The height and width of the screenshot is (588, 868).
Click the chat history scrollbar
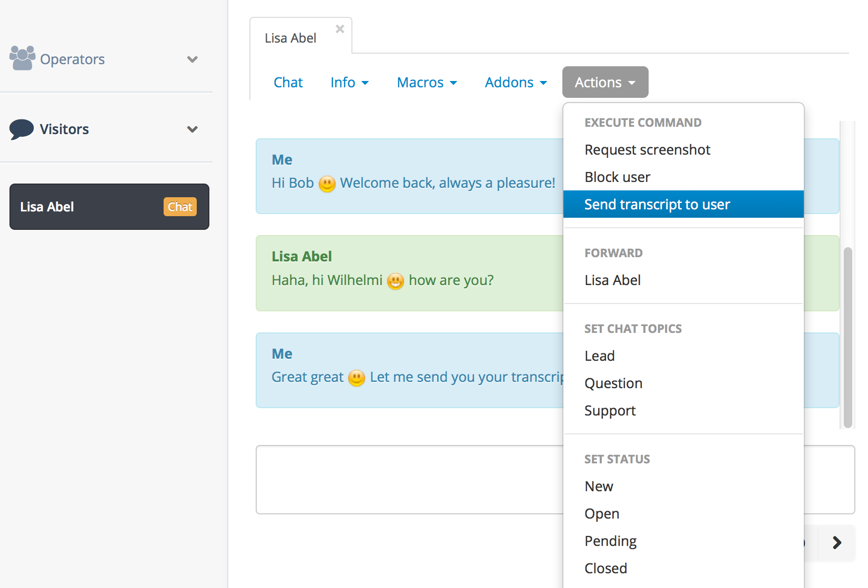click(847, 337)
